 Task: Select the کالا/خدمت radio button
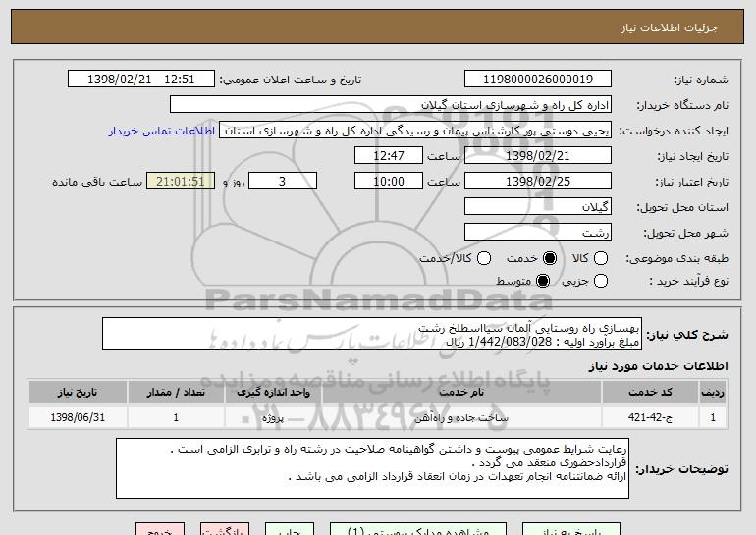coord(484,258)
